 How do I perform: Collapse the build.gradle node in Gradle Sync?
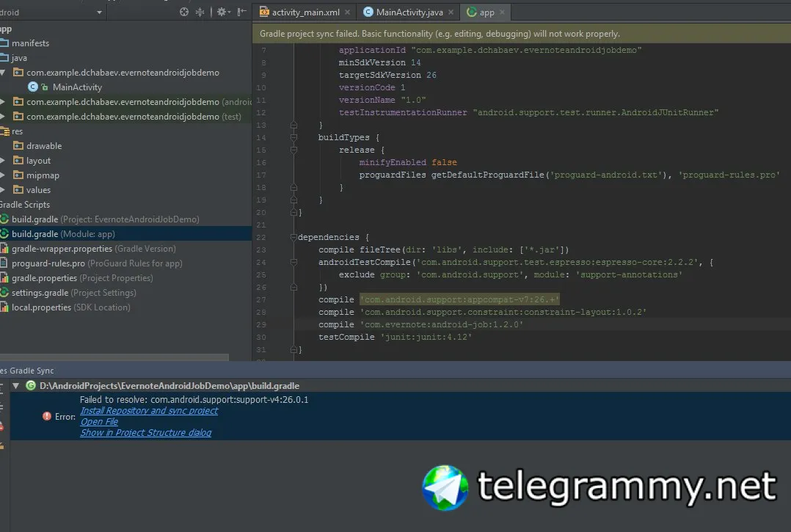pos(15,386)
